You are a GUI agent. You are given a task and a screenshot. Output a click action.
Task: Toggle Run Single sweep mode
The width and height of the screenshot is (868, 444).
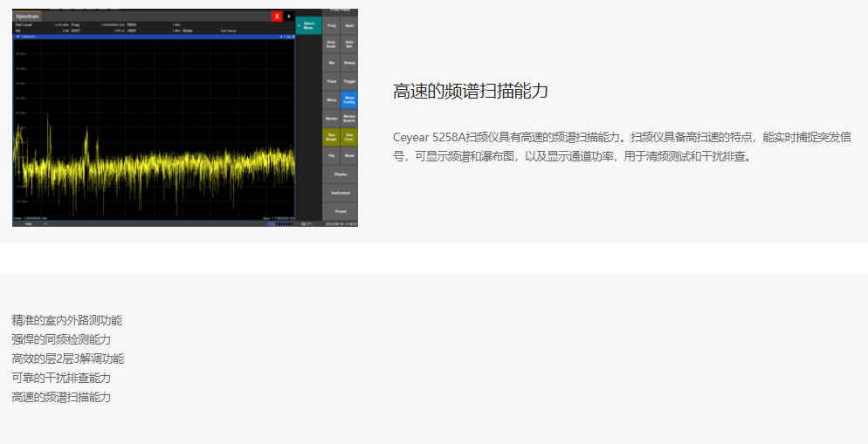(x=331, y=137)
